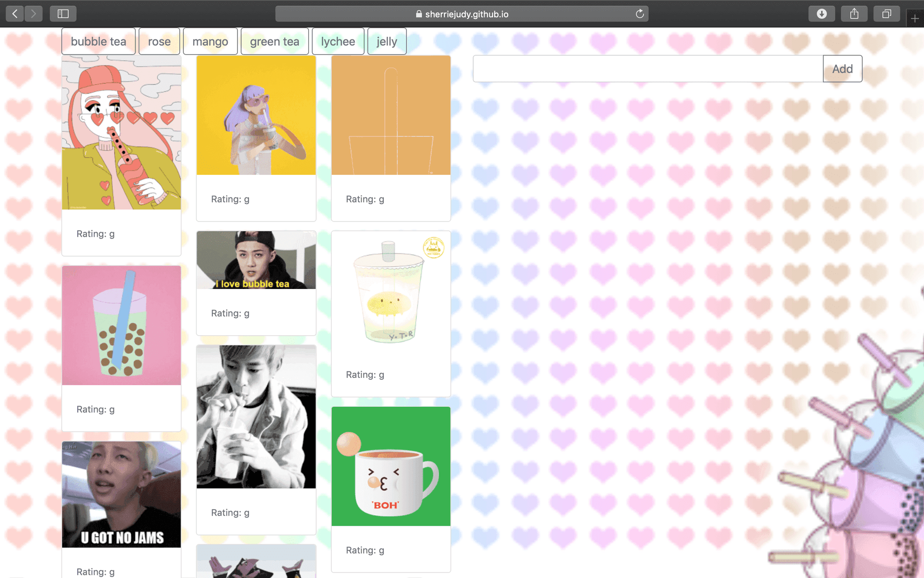The width and height of the screenshot is (924, 578).
Task: Select the jelly topic button
Action: (387, 41)
